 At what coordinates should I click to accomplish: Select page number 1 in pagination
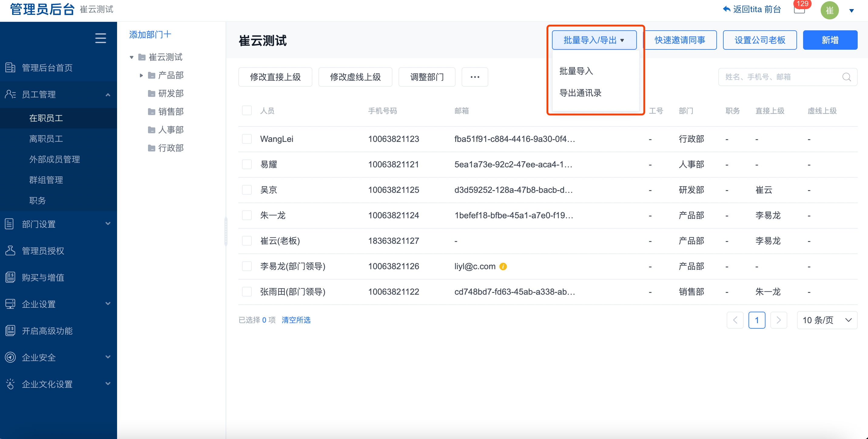(756, 320)
